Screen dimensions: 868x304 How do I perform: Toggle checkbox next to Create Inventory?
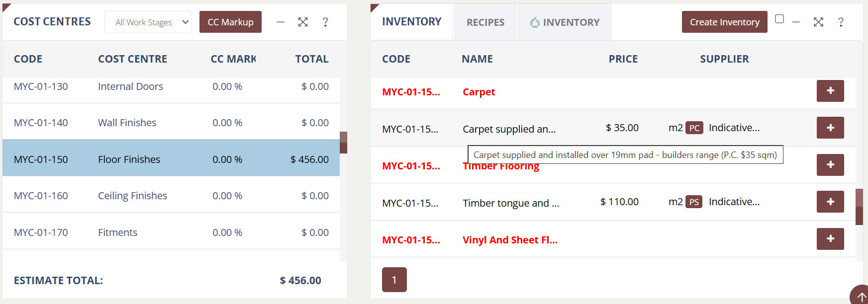click(x=779, y=19)
